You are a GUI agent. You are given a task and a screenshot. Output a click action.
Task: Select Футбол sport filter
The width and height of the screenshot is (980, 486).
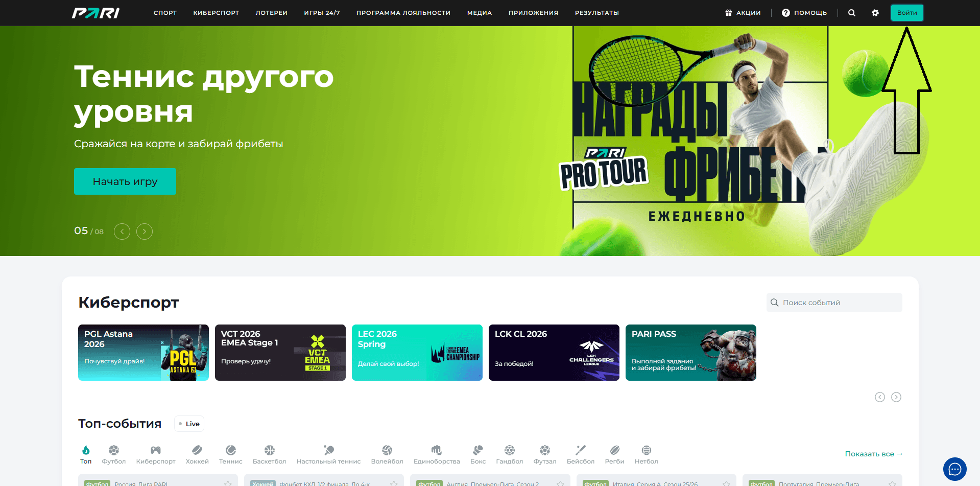[114, 454]
